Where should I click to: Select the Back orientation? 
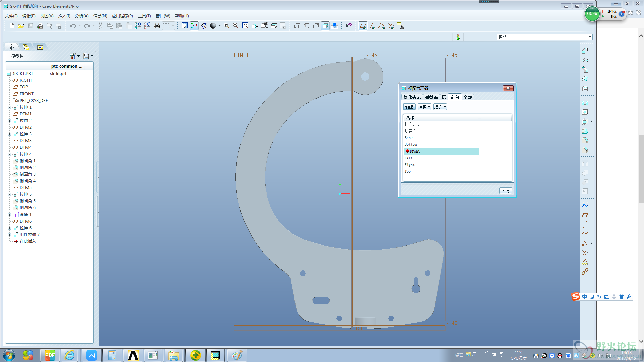408,138
